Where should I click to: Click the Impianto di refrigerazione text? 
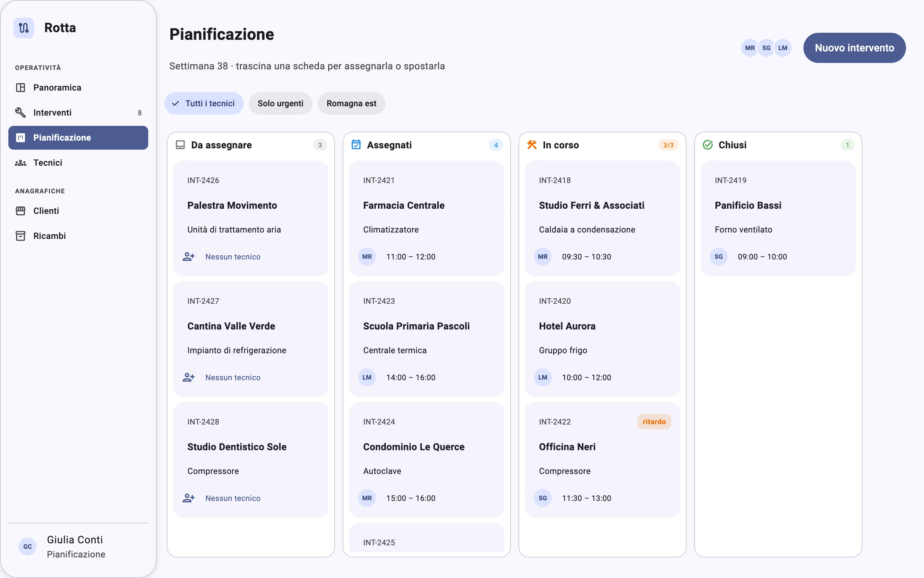pos(237,351)
